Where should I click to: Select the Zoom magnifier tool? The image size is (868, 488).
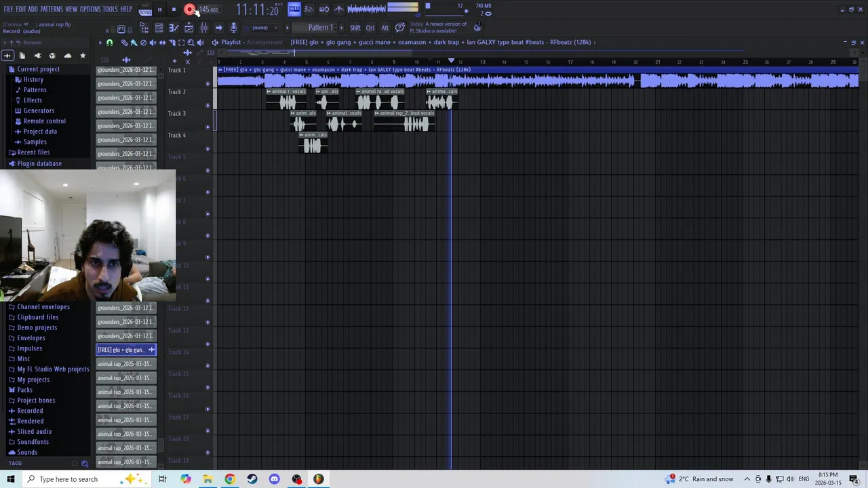click(x=191, y=43)
